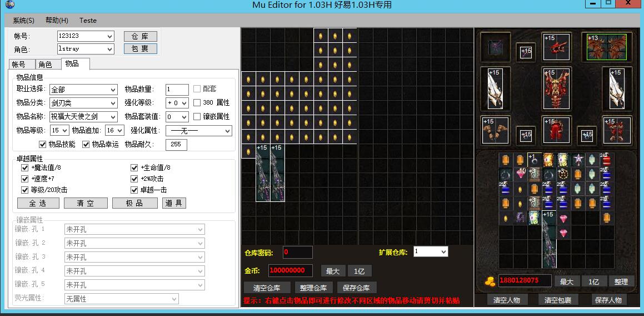Image resolution: width=644 pixels, height=316 pixels.
Task: Select the first +15 sword in warehouse grid
Action: (x=263, y=173)
